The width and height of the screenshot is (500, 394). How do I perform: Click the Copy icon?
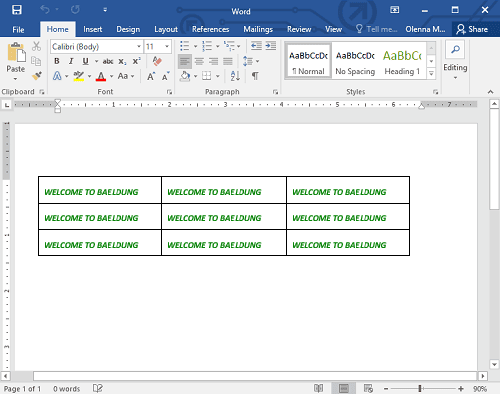pyautogui.click(x=36, y=61)
